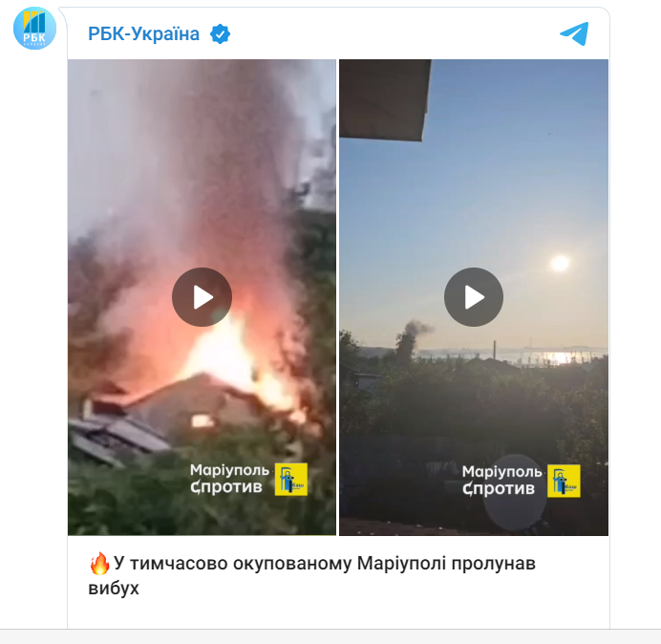This screenshot has height=644, width=661.
Task: Play the left fire explosion video
Action: [202, 297]
